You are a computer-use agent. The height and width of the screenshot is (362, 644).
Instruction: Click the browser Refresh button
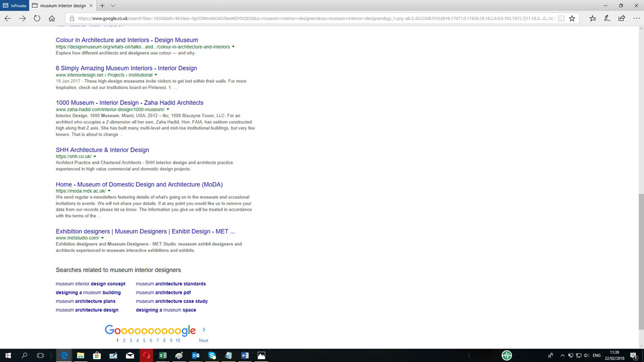tap(37, 18)
